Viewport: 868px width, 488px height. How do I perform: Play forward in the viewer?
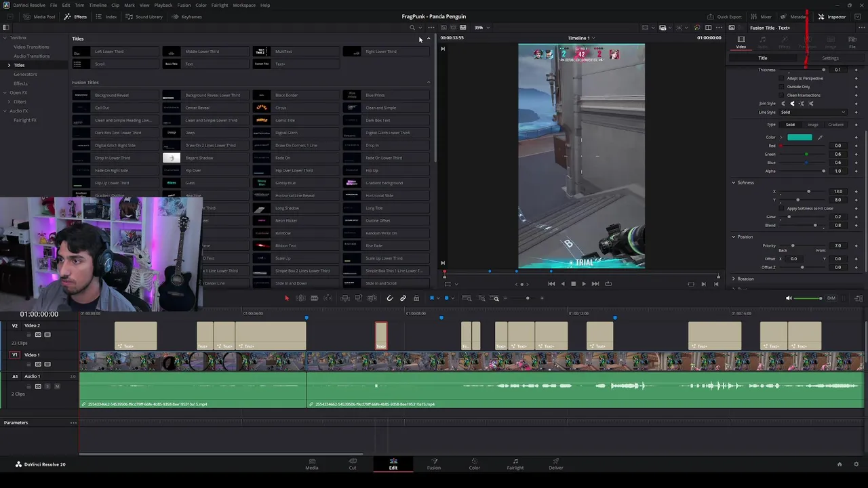584,284
